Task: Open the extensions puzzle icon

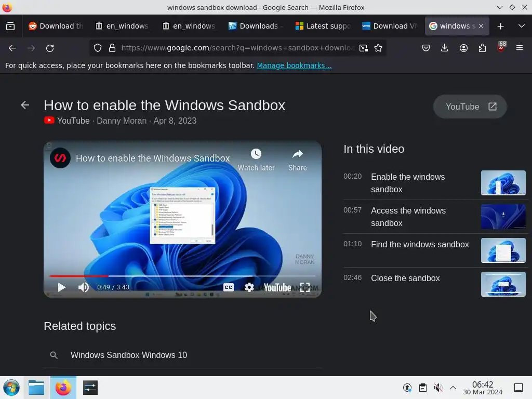Action: [x=482, y=48]
